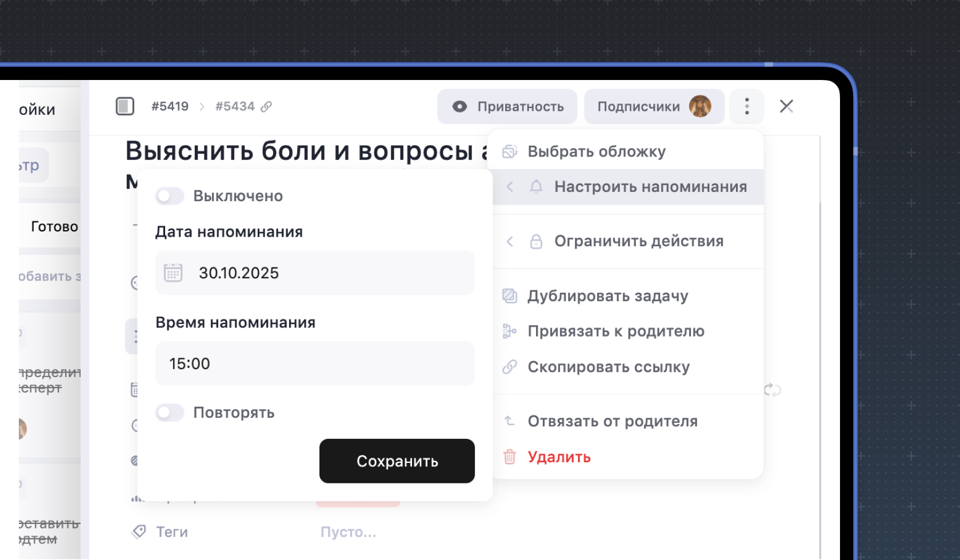
Task: Expand the Ограничить действия submenu chevron
Action: click(509, 241)
